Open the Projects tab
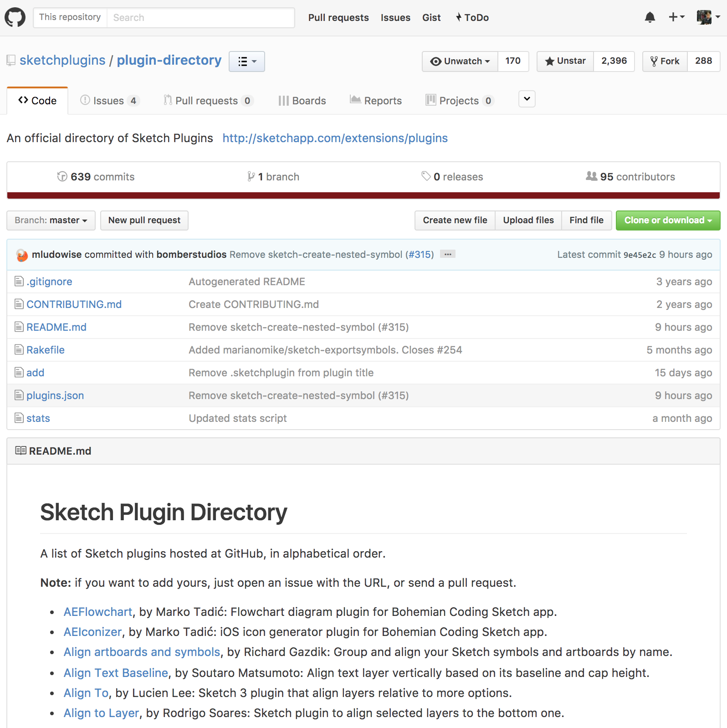727x728 pixels. click(x=460, y=101)
